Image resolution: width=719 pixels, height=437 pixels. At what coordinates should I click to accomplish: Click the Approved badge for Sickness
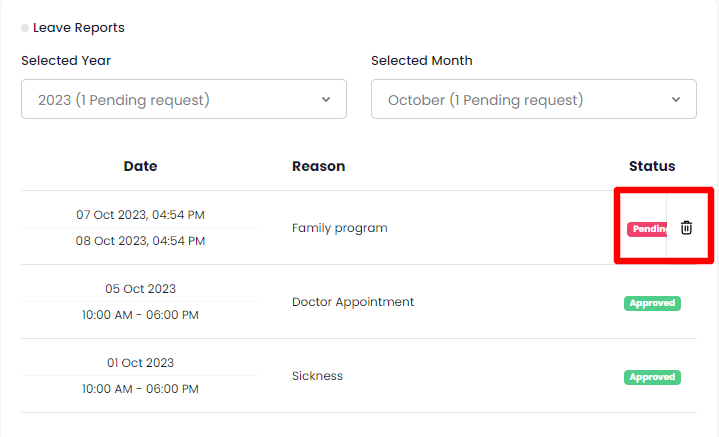click(x=652, y=377)
